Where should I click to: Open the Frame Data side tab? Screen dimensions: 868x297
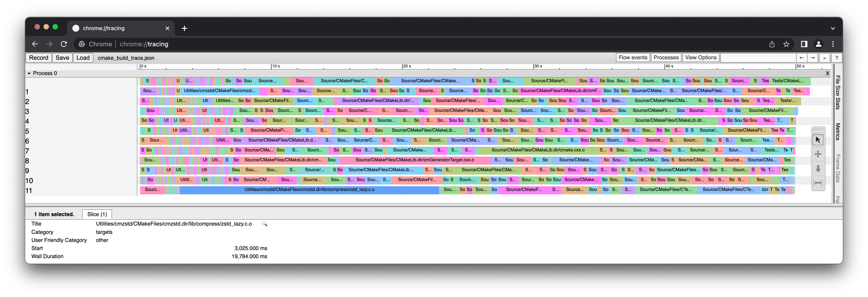[x=838, y=168]
